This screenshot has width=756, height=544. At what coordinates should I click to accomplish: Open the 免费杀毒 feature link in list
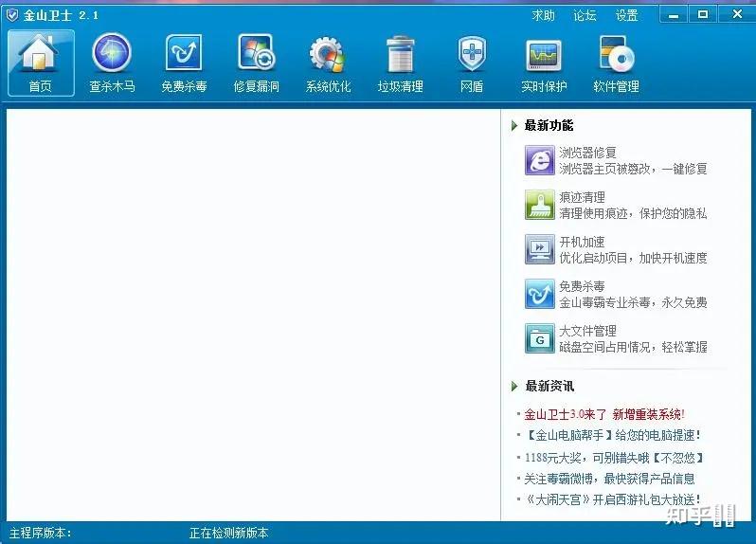click(582, 286)
